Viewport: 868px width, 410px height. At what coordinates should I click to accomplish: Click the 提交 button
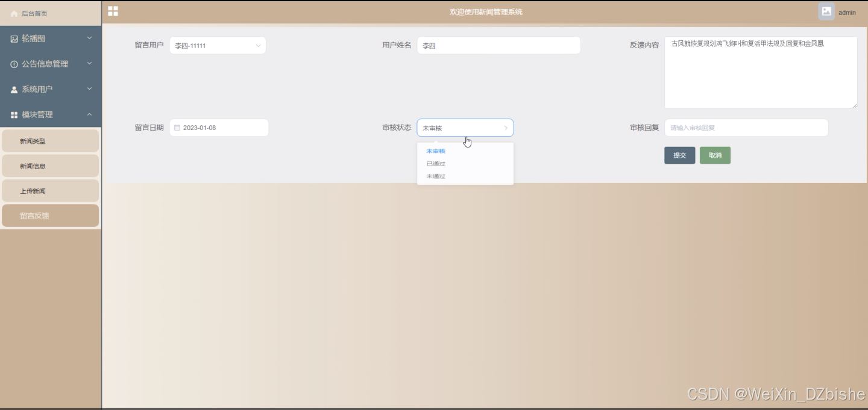click(x=679, y=155)
